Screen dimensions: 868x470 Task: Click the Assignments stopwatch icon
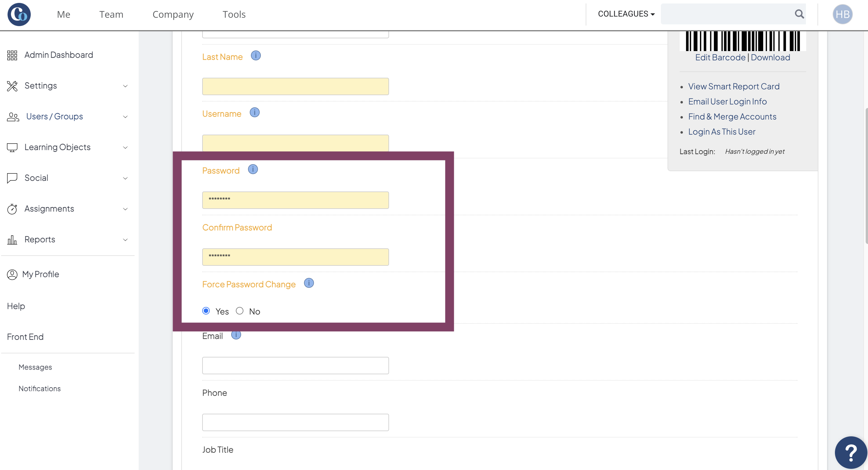(x=12, y=209)
